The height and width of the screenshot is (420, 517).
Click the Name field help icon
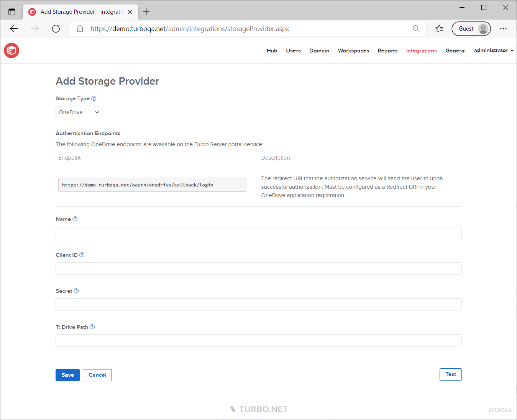click(75, 219)
